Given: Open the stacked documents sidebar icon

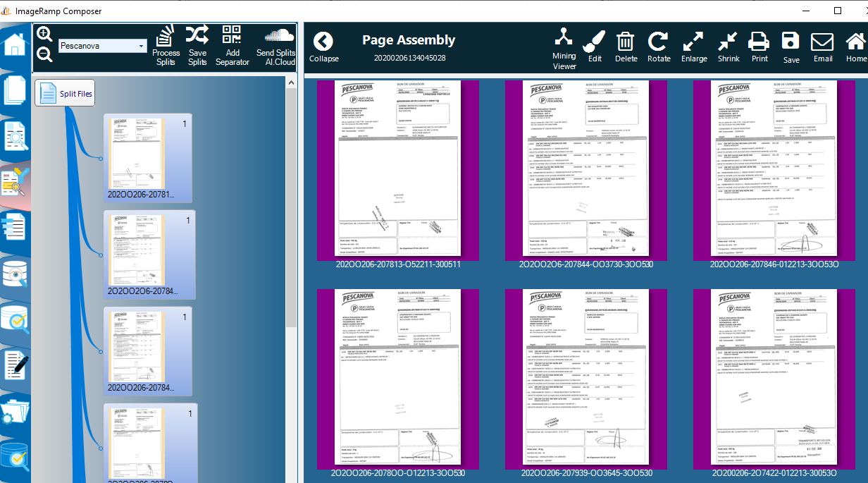Looking at the screenshot, I should (x=15, y=91).
